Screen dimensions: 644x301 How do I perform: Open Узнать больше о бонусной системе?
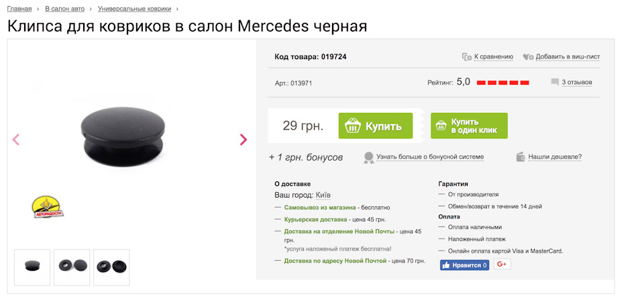[430, 157]
